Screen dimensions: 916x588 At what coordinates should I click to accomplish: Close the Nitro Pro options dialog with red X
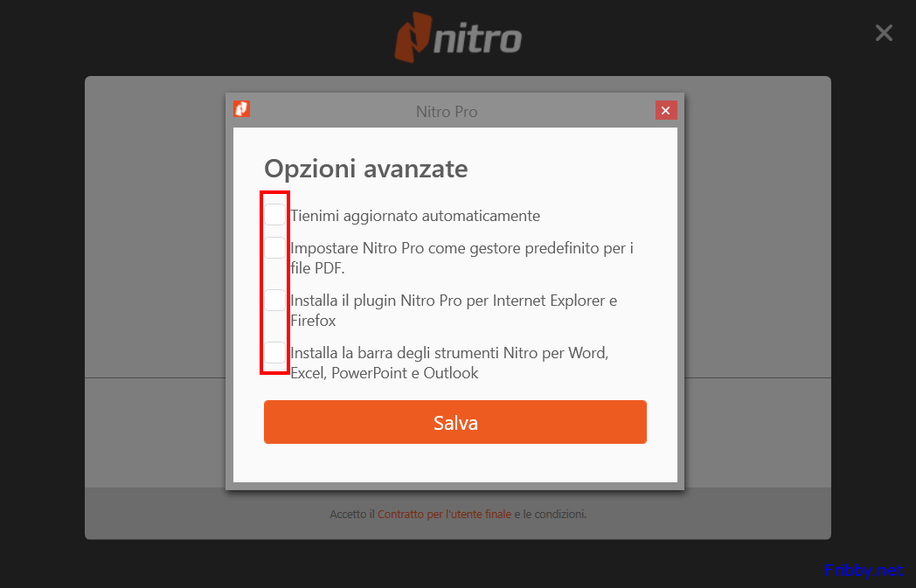(666, 110)
